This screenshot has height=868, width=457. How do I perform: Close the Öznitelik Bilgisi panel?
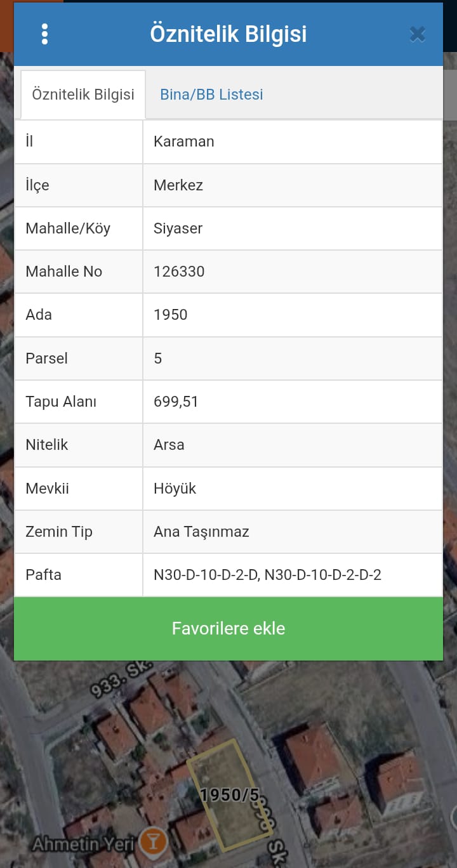tap(417, 34)
